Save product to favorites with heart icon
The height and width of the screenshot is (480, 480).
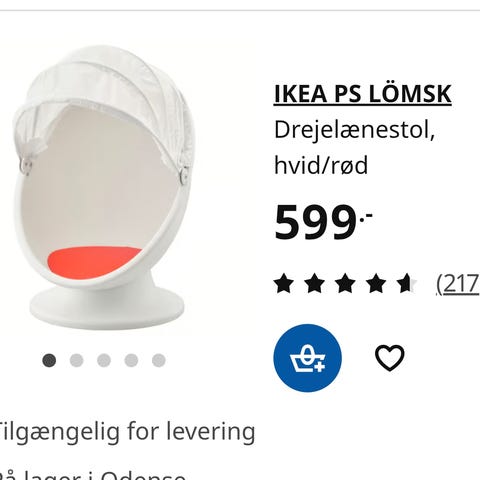click(x=390, y=358)
